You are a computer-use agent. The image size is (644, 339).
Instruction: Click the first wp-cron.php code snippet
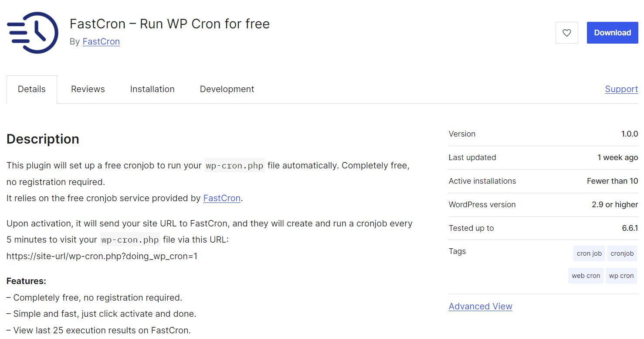point(234,166)
